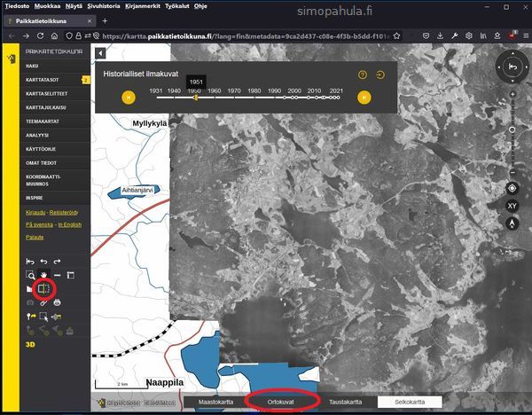The image size is (532, 415).
Task: Click the XY coordinates button
Action: 512,206
